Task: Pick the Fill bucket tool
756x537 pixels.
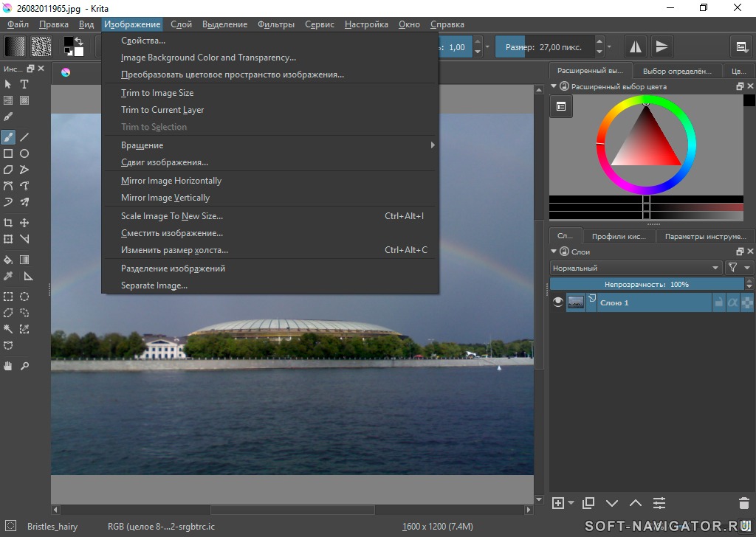Action: coord(8,260)
